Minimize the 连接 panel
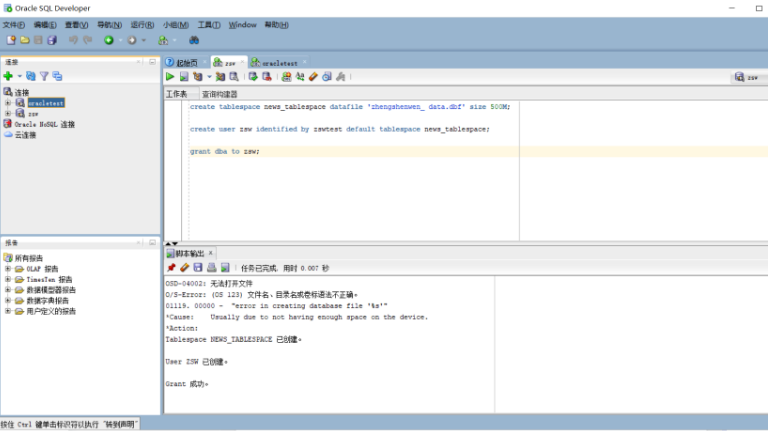The width and height of the screenshot is (768, 431). click(x=152, y=62)
